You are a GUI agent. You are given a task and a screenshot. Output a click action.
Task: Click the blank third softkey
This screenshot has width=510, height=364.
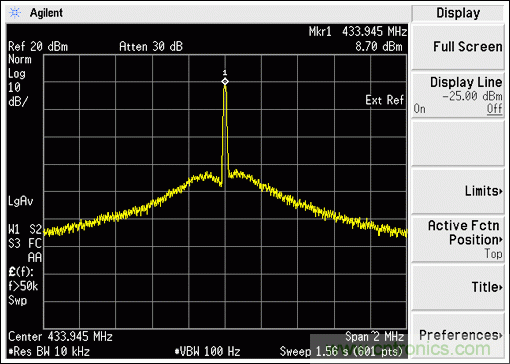458,143
